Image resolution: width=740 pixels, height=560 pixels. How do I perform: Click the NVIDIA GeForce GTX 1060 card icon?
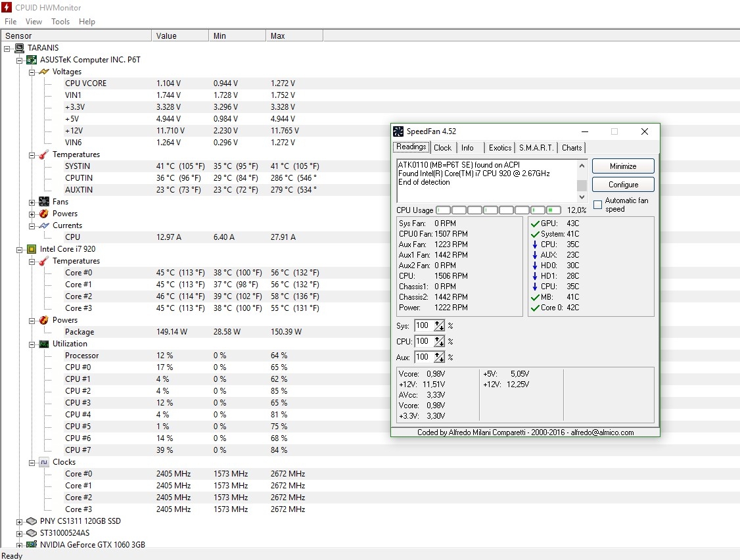click(x=32, y=544)
